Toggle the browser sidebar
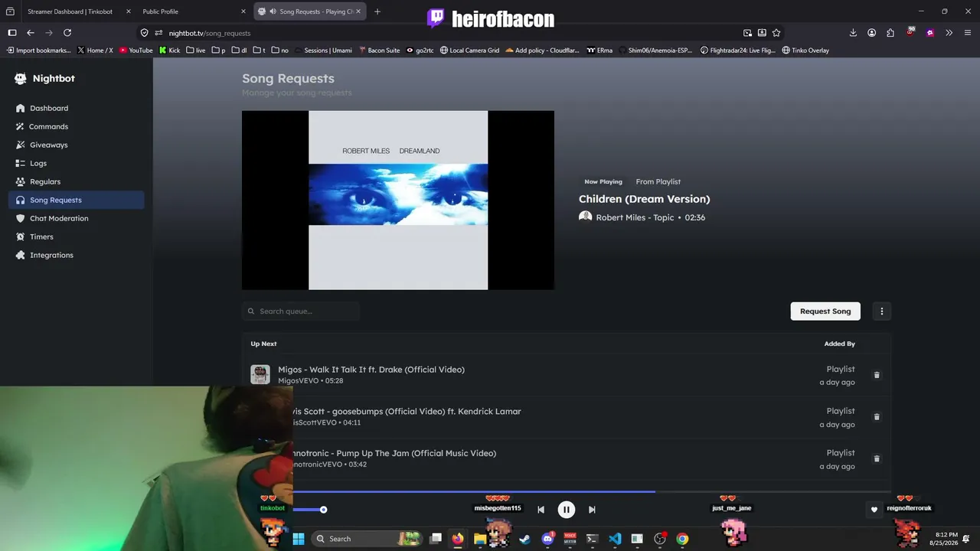The height and width of the screenshot is (551, 980). [x=12, y=33]
